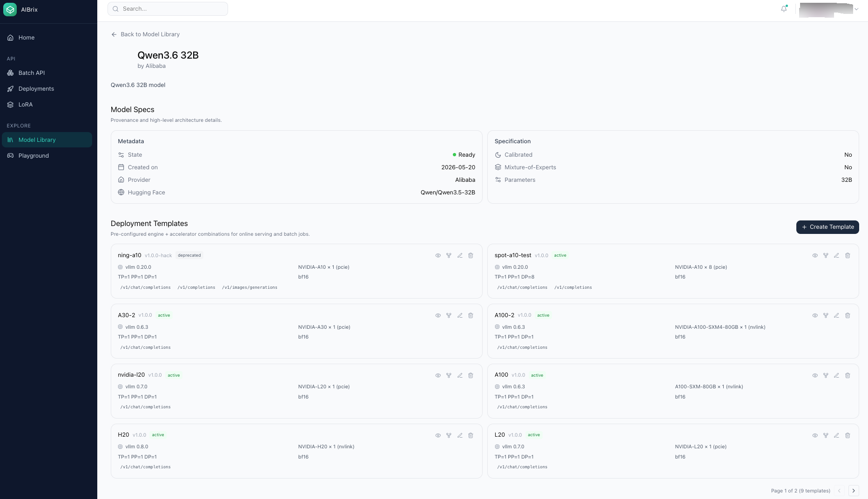
Task: Click the 2026-05-20 created date
Action: 458,167
